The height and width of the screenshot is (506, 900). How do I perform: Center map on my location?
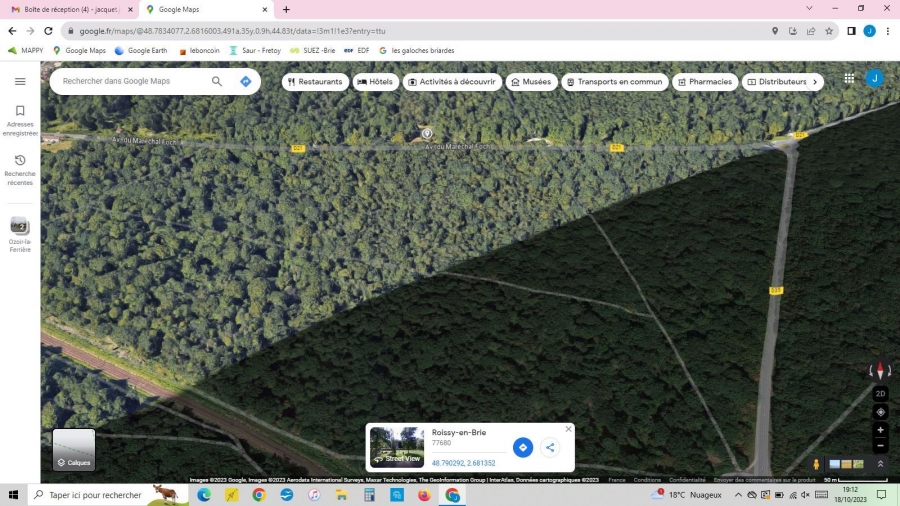click(x=880, y=411)
